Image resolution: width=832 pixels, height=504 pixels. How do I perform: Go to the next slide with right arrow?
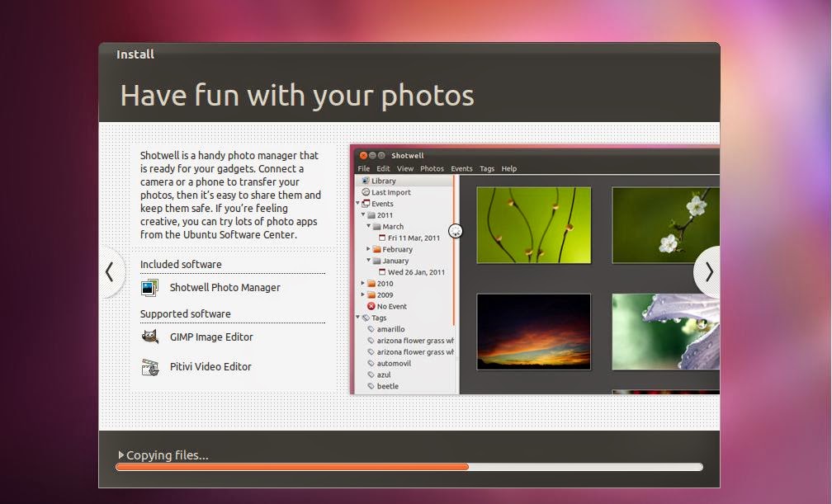(x=708, y=272)
